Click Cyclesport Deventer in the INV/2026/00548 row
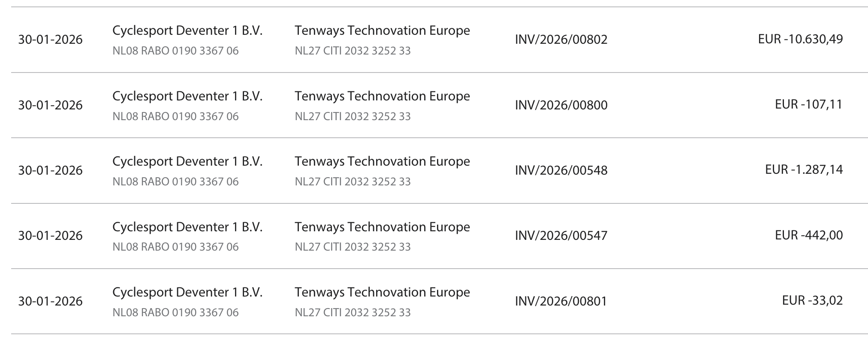 pyautogui.click(x=187, y=161)
